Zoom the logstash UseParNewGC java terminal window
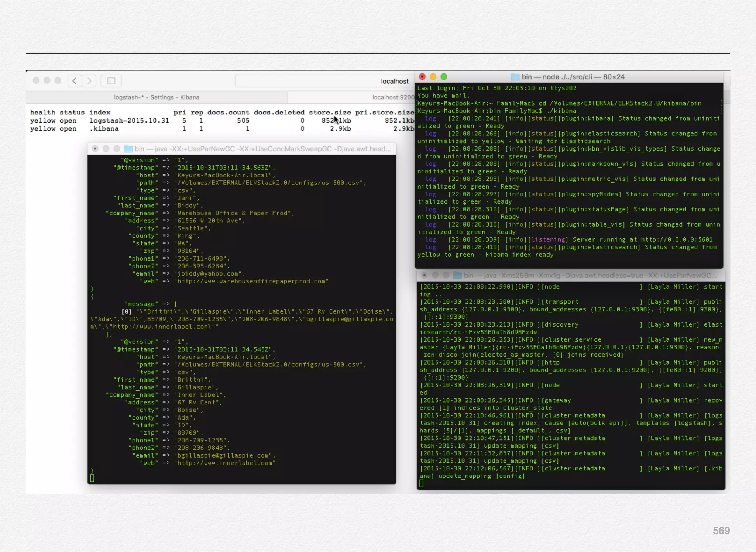Screen dimensions: 756x552 click(x=117, y=149)
